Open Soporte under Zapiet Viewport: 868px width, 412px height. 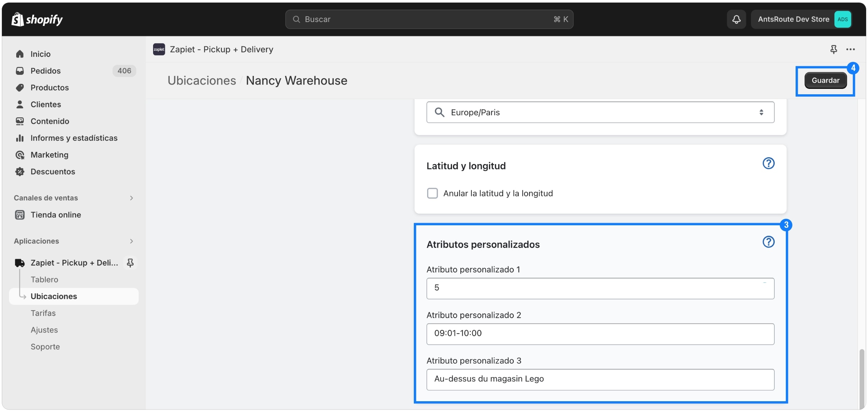point(45,347)
